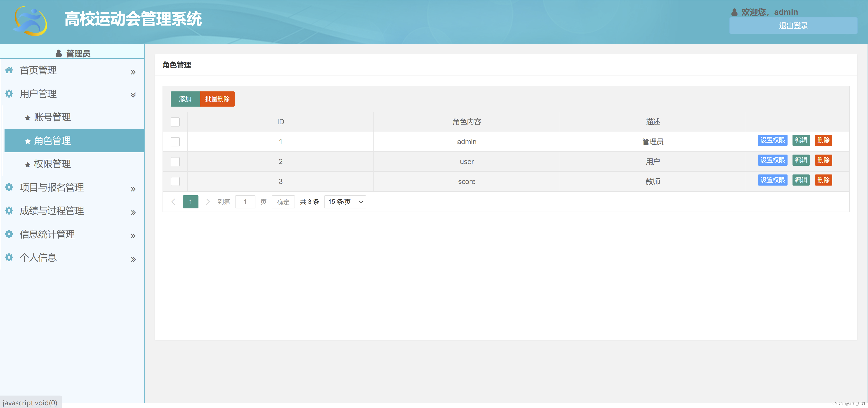Click the gear icon beside 信息统计管理
This screenshot has width=868, height=408.
9,234
